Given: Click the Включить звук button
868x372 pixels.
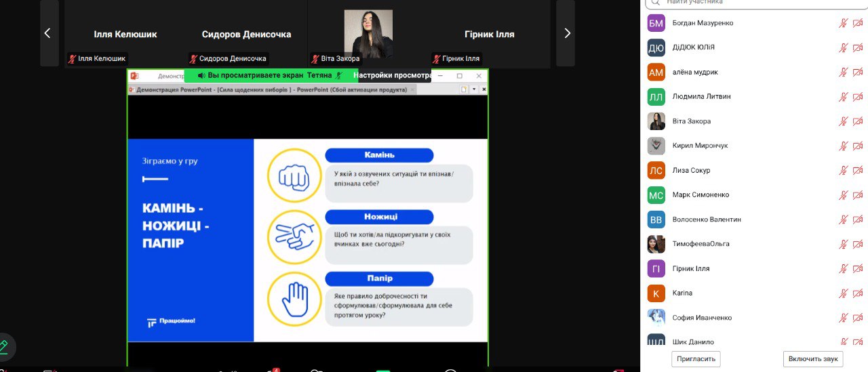Looking at the screenshot, I should [x=814, y=358].
